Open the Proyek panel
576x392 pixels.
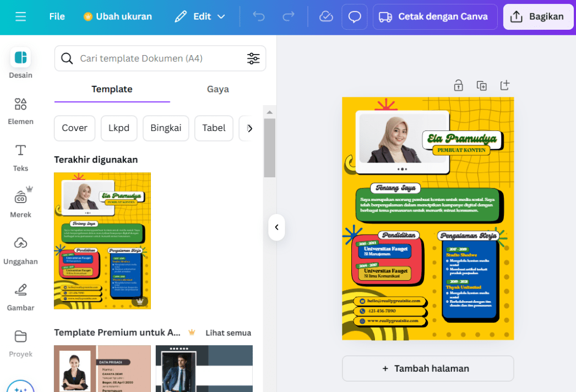click(20, 343)
